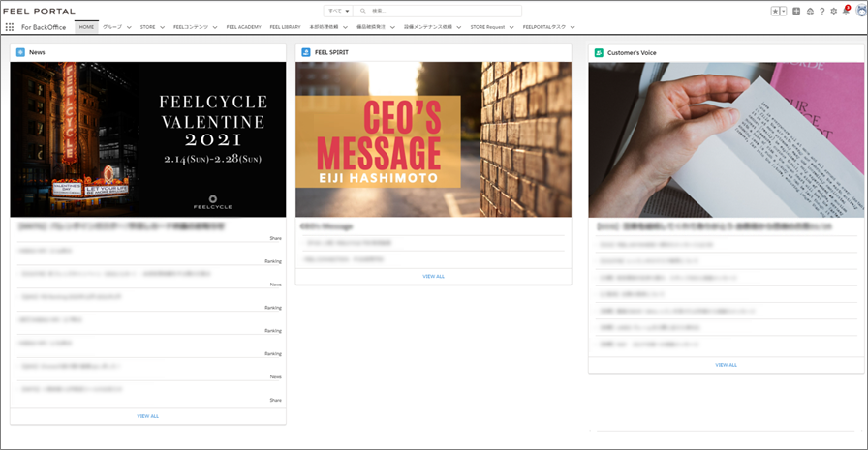
Task: Open the FEEL ACADEMY tab
Action: [x=243, y=26]
